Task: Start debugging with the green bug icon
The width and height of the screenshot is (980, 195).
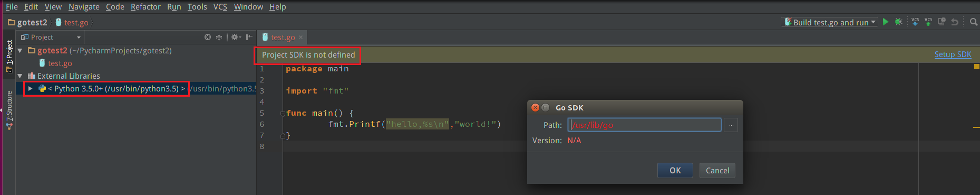Action: (899, 22)
